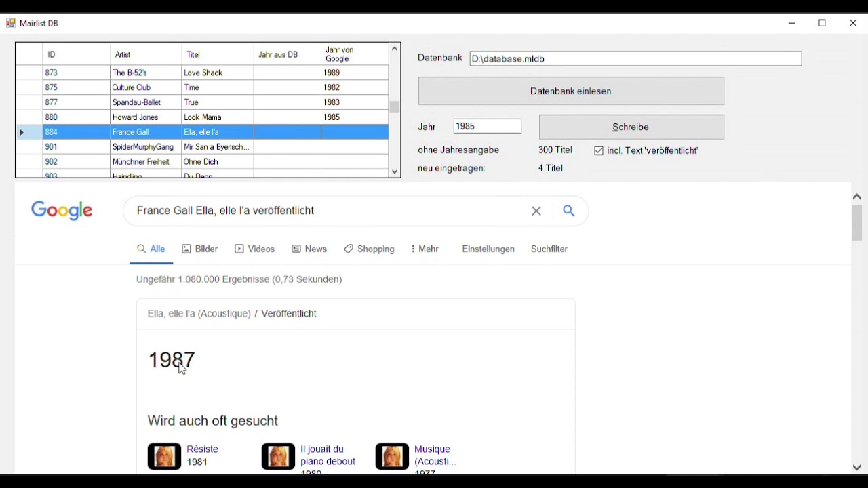This screenshot has height=488, width=868.
Task: Open the Suchfilter option
Action: point(549,249)
